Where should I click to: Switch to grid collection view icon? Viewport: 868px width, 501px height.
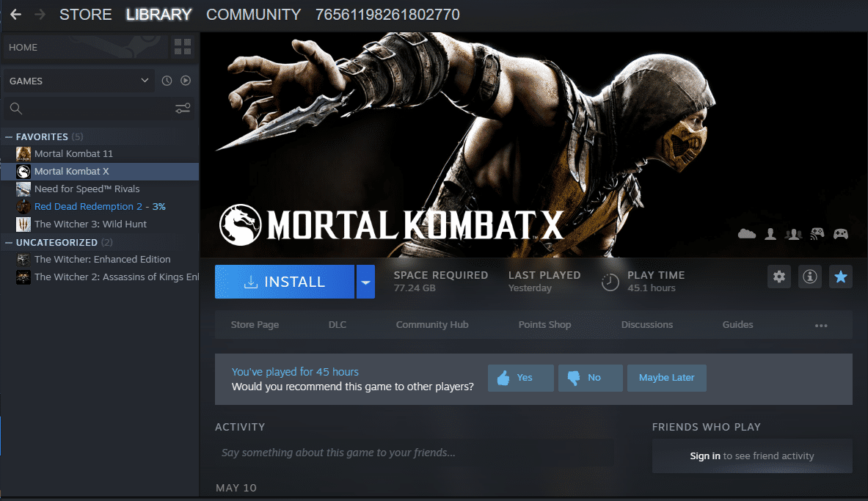(x=183, y=47)
